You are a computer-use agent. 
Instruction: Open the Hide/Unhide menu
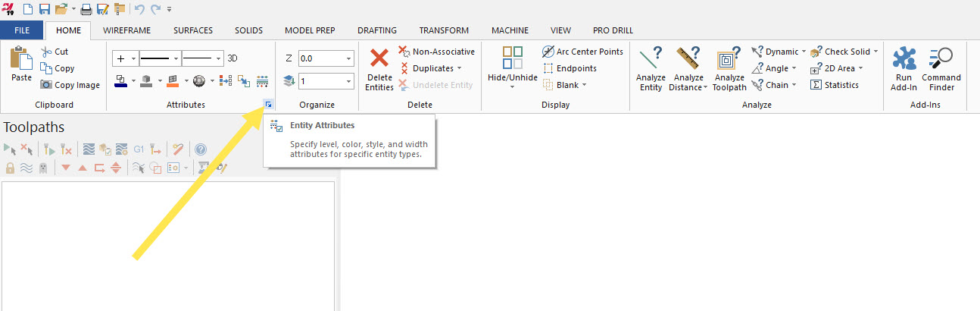click(x=512, y=68)
